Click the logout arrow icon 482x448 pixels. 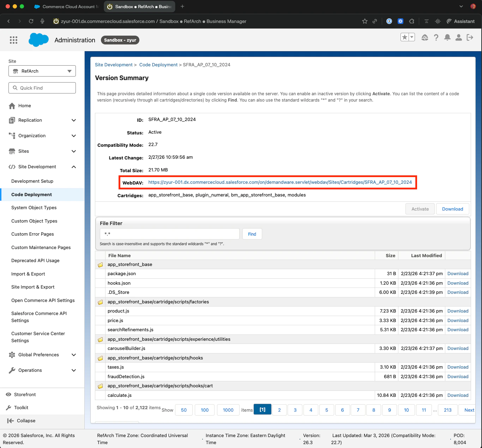[x=470, y=37]
